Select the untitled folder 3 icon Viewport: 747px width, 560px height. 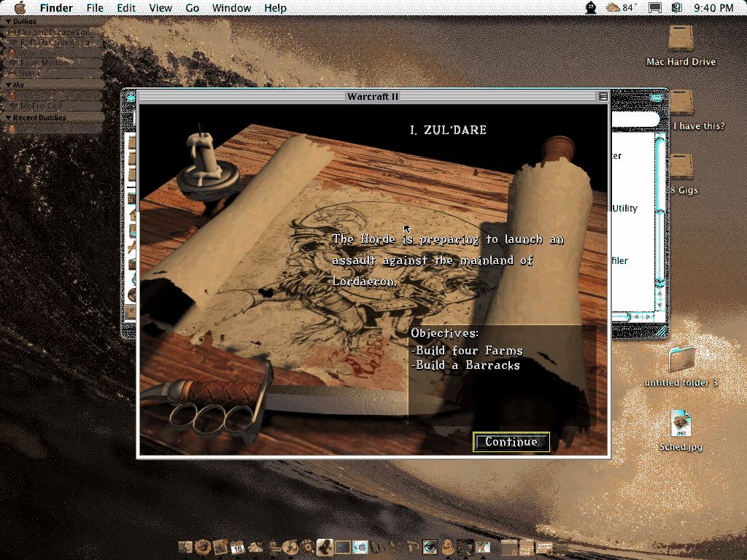click(x=681, y=359)
